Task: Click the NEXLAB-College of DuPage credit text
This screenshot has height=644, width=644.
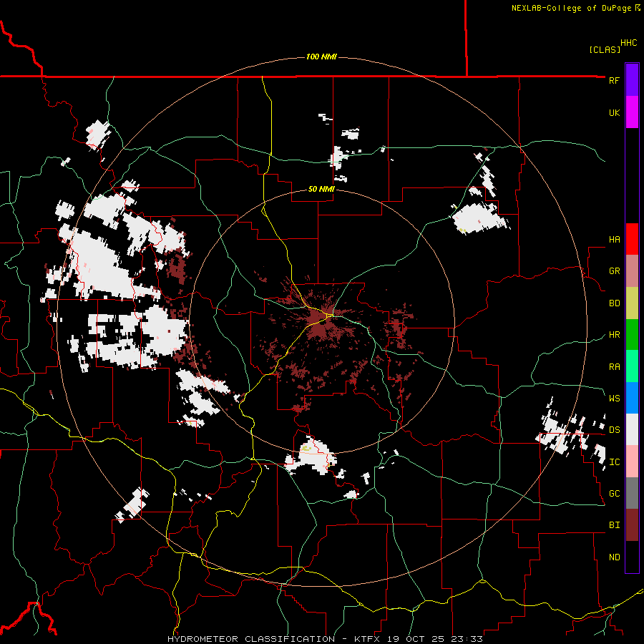Action: 571,8
